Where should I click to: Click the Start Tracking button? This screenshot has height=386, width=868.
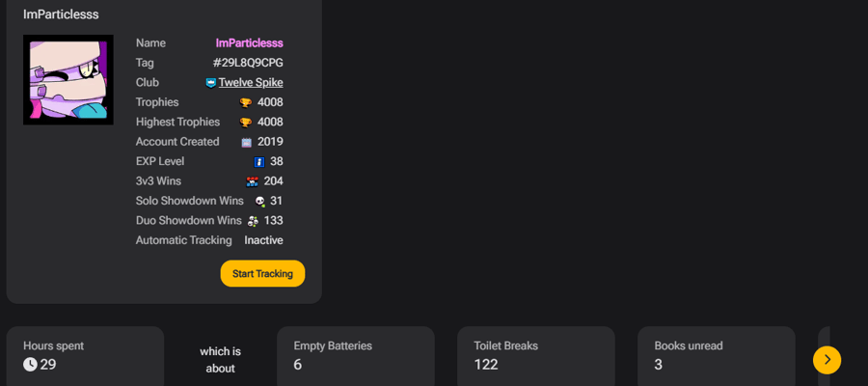point(262,274)
